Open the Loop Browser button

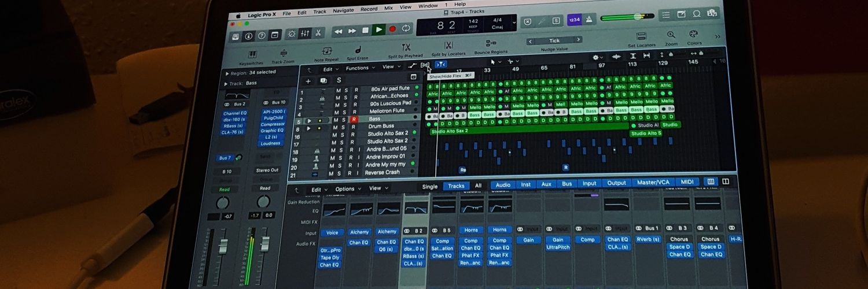tap(697, 14)
